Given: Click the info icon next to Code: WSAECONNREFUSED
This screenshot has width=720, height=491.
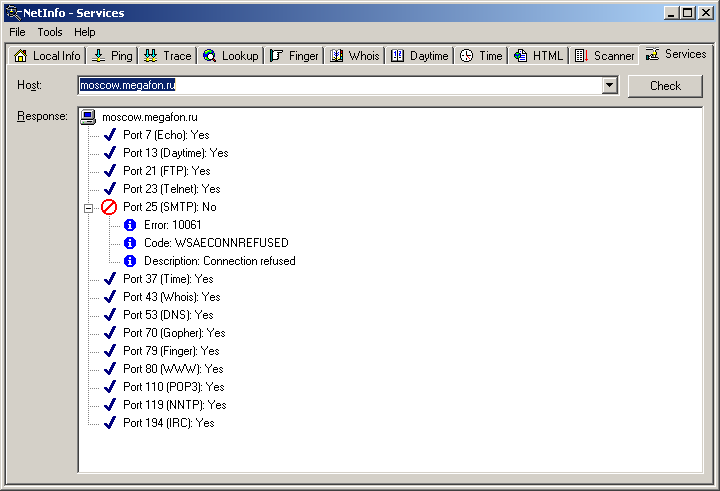Looking at the screenshot, I should click(130, 243).
